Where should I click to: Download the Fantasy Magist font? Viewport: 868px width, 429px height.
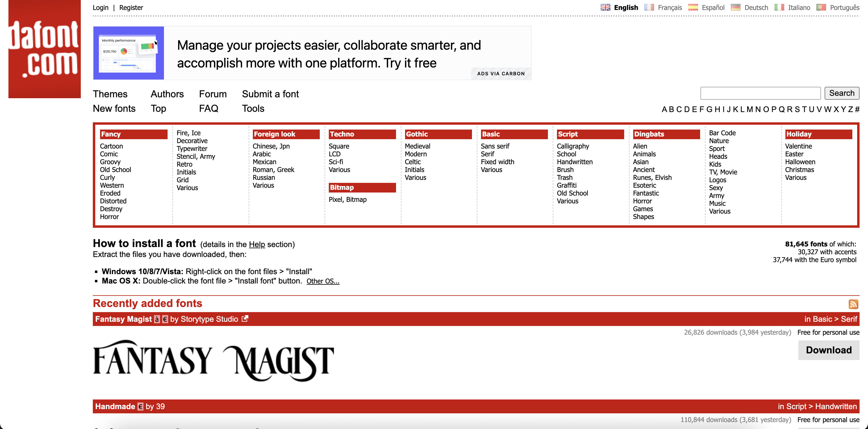click(828, 350)
